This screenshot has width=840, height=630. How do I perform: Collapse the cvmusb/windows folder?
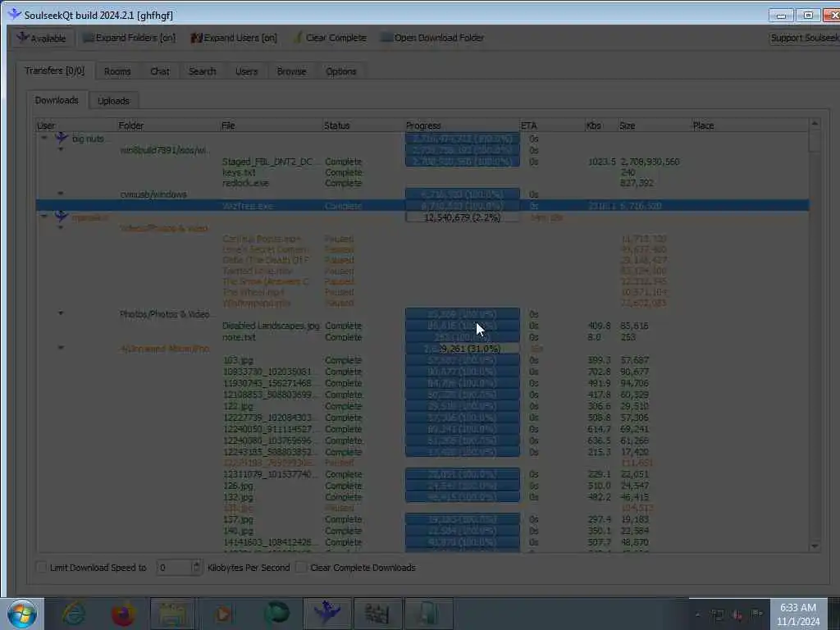(x=61, y=194)
